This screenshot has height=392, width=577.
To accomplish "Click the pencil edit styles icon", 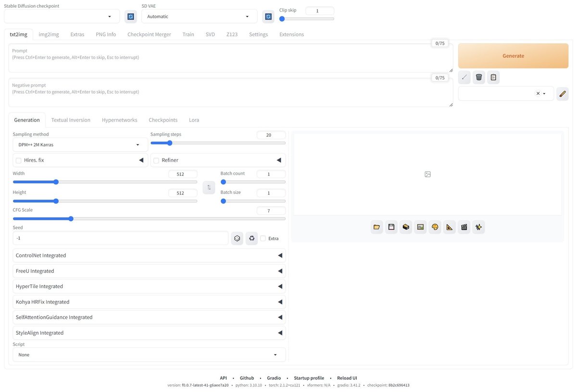I will click(563, 93).
